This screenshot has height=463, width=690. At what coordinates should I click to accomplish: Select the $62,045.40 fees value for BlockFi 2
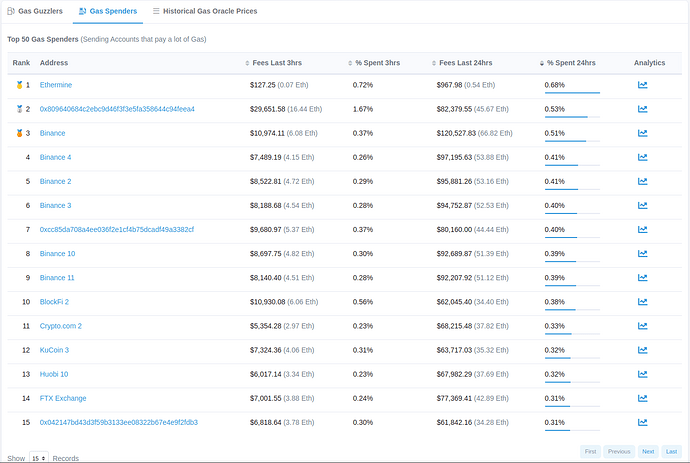click(x=454, y=302)
